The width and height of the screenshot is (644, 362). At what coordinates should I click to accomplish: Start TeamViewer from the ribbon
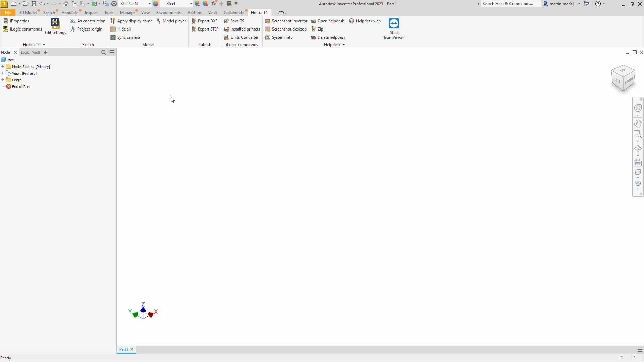click(x=394, y=28)
